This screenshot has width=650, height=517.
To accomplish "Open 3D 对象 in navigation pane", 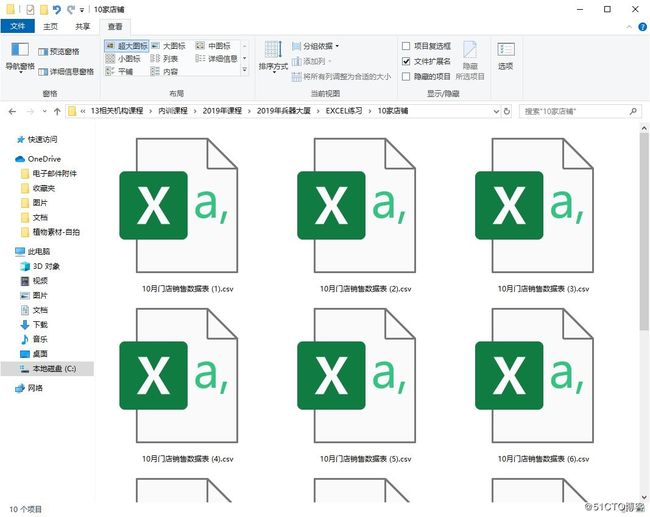I will [40, 266].
